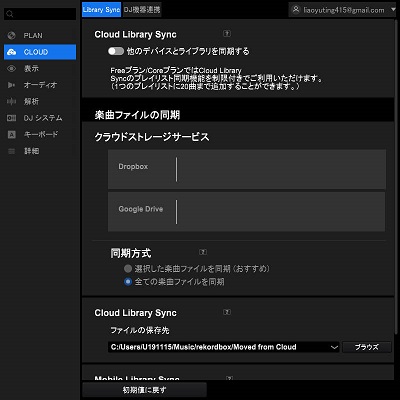Click the Google Drive service row
The width and height of the screenshot is (400, 400).
[x=247, y=212]
